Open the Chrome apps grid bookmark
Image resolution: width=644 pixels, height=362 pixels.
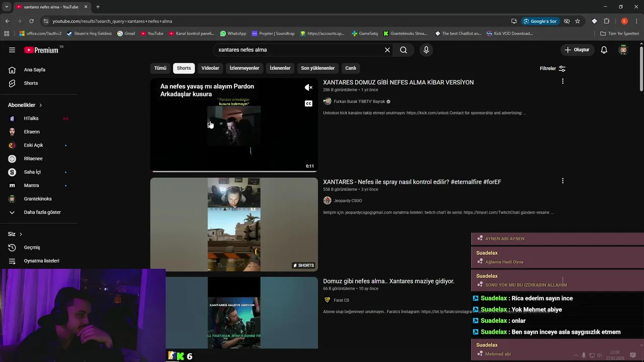pos(7,34)
